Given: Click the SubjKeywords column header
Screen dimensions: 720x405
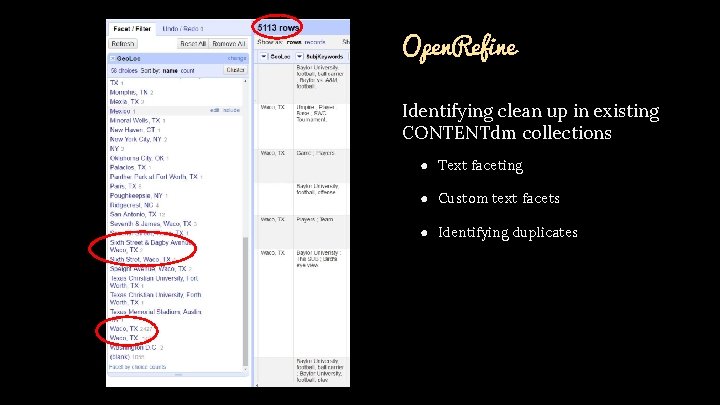Looking at the screenshot, I should tap(324, 56).
